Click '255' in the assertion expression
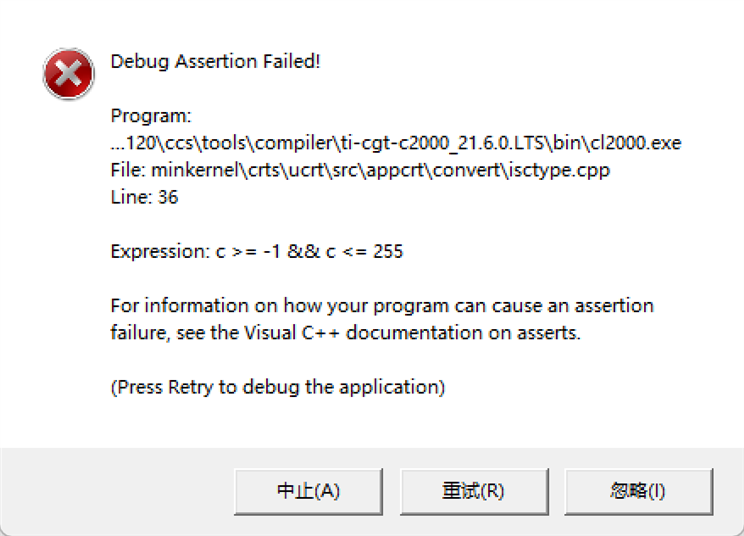Screen dimensions: 744x536 coord(387,251)
